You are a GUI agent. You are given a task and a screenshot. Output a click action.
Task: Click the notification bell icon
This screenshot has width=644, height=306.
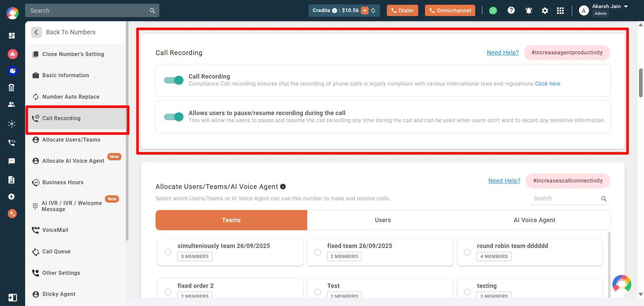click(x=529, y=11)
